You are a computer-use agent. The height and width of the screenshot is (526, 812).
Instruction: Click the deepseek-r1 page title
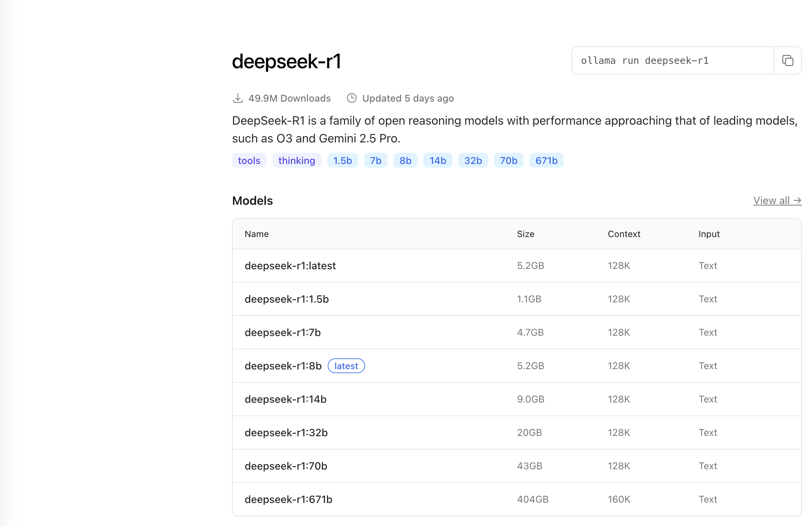(x=287, y=61)
